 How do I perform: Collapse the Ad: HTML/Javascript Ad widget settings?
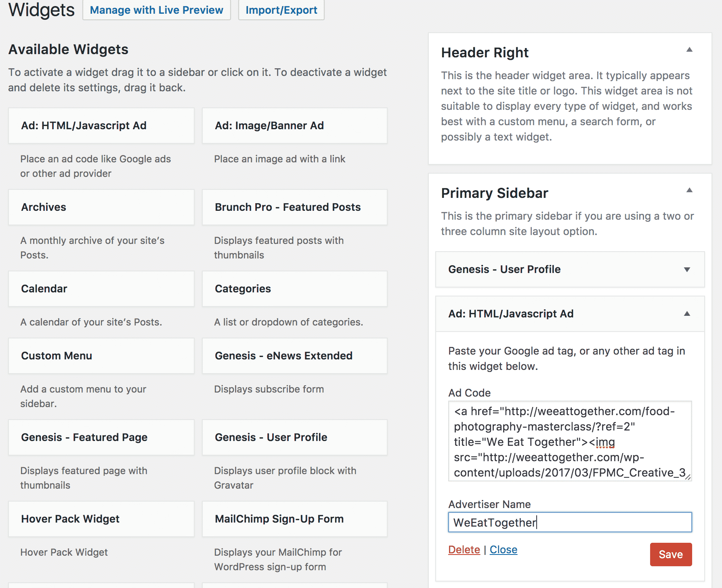[x=687, y=314]
